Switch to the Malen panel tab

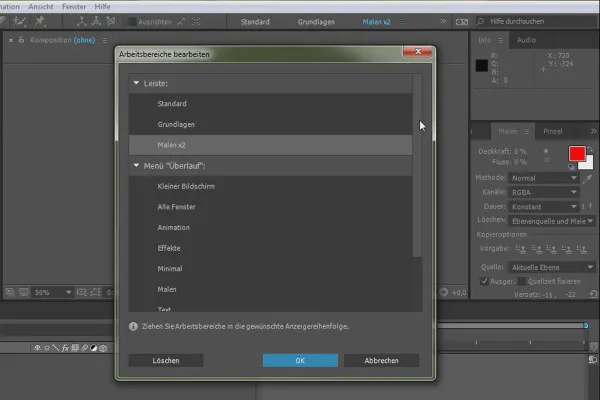coord(507,131)
